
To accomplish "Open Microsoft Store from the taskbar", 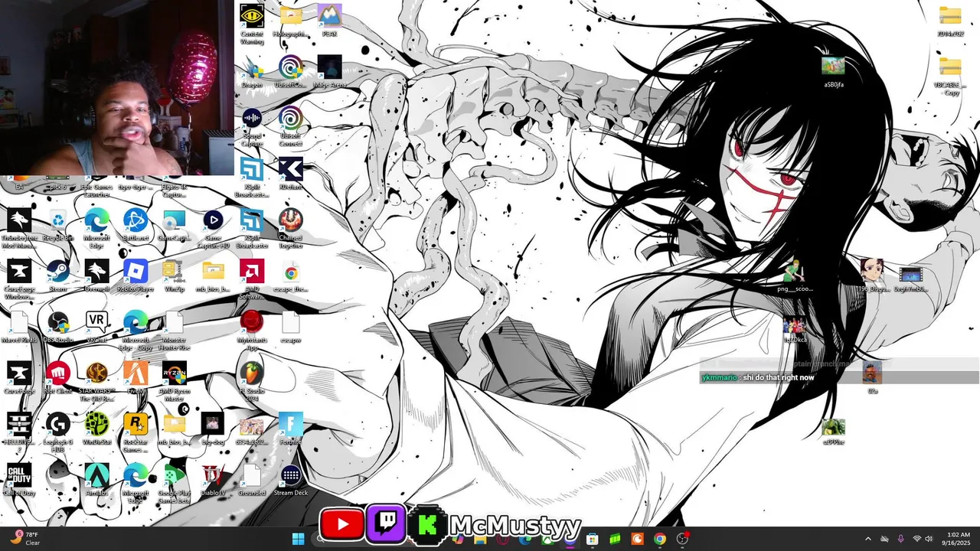I will [592, 539].
